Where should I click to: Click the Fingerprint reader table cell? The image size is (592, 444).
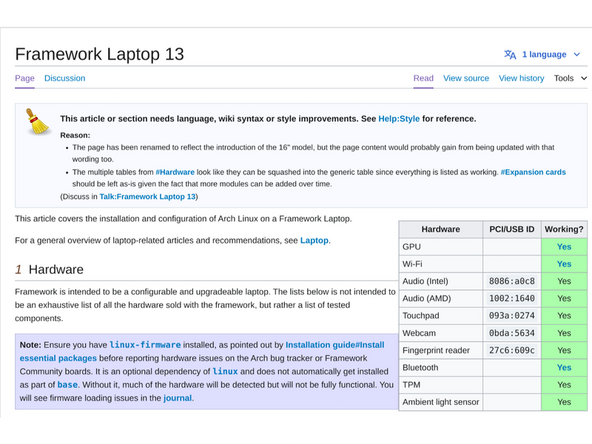pos(441,350)
